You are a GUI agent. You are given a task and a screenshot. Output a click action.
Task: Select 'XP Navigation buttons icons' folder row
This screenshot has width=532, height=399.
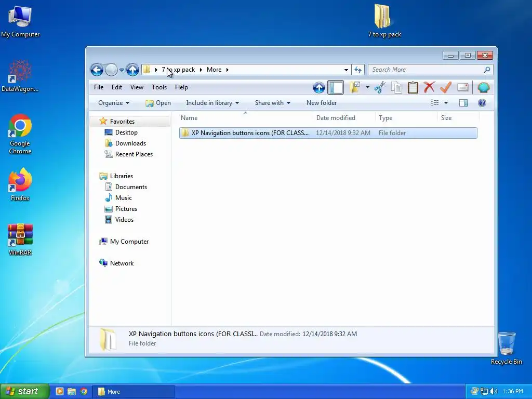click(x=328, y=133)
